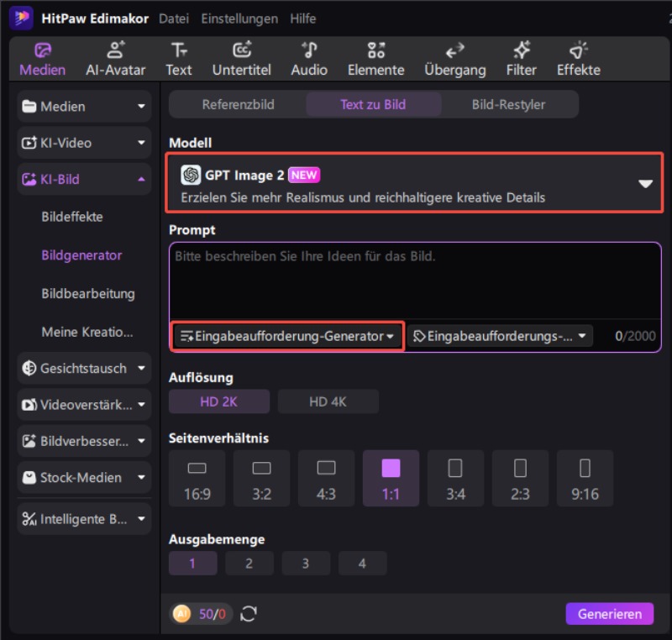Open Bildbearbeitung in the sidebar
Screen dimensions: 672x640
tap(88, 294)
